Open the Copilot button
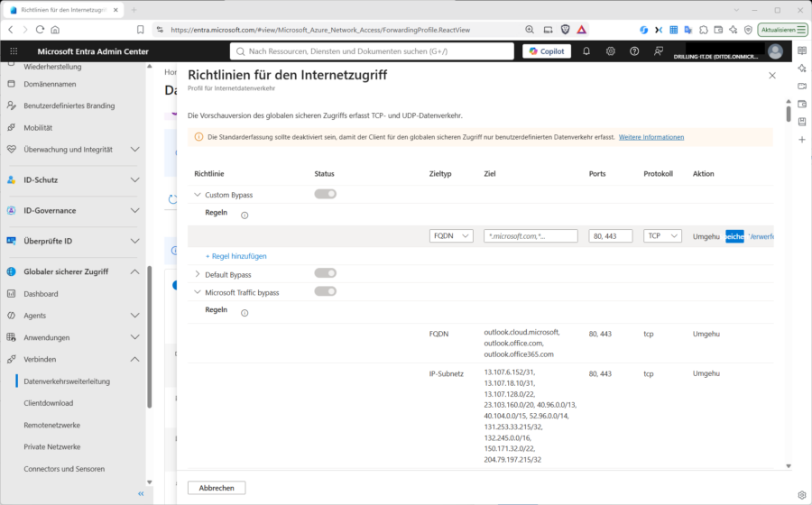Viewport: 812px width, 505px height. coord(547,51)
